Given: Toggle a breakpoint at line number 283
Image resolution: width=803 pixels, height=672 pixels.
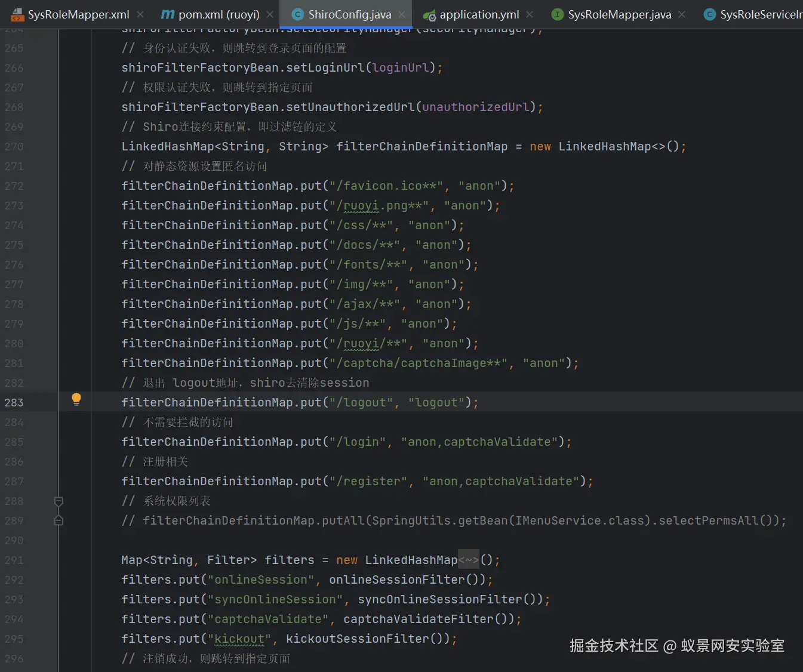Looking at the screenshot, I should [x=14, y=402].
